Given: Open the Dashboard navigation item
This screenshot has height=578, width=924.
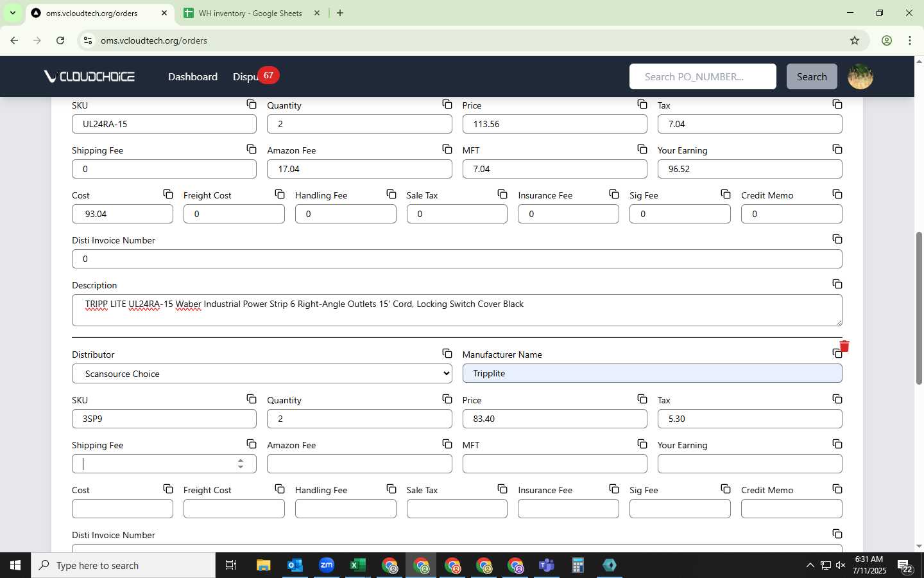Looking at the screenshot, I should (x=193, y=76).
